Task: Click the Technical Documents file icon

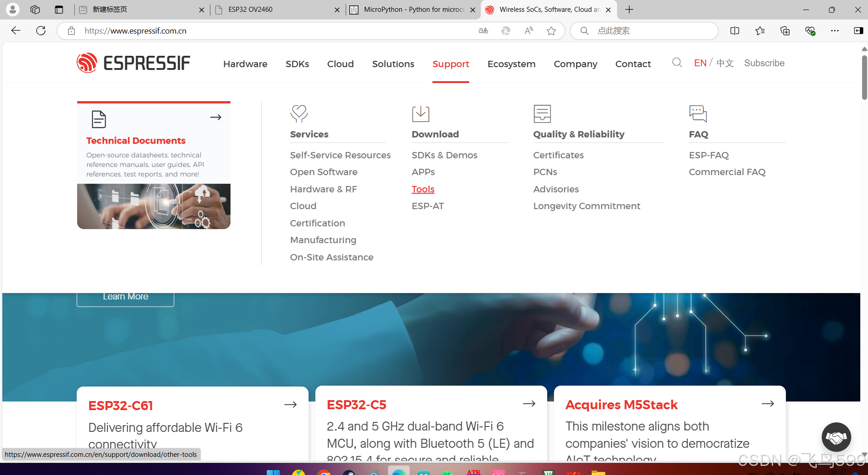Action: pos(98,119)
